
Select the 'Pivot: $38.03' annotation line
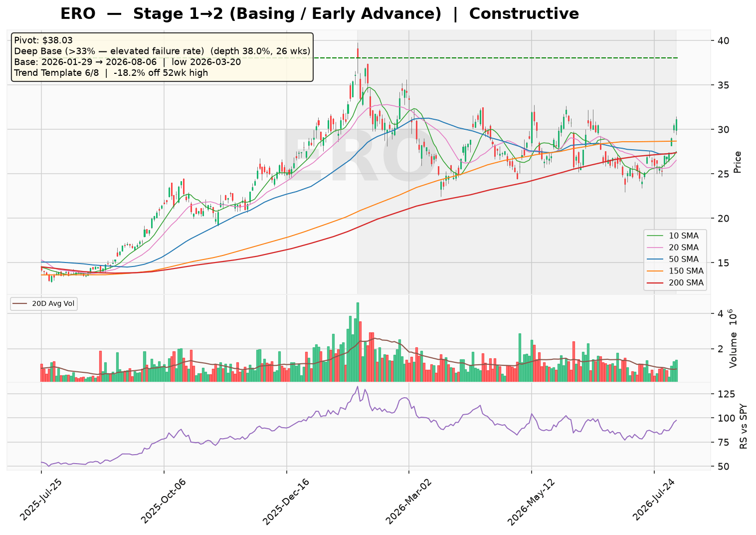tap(44, 40)
